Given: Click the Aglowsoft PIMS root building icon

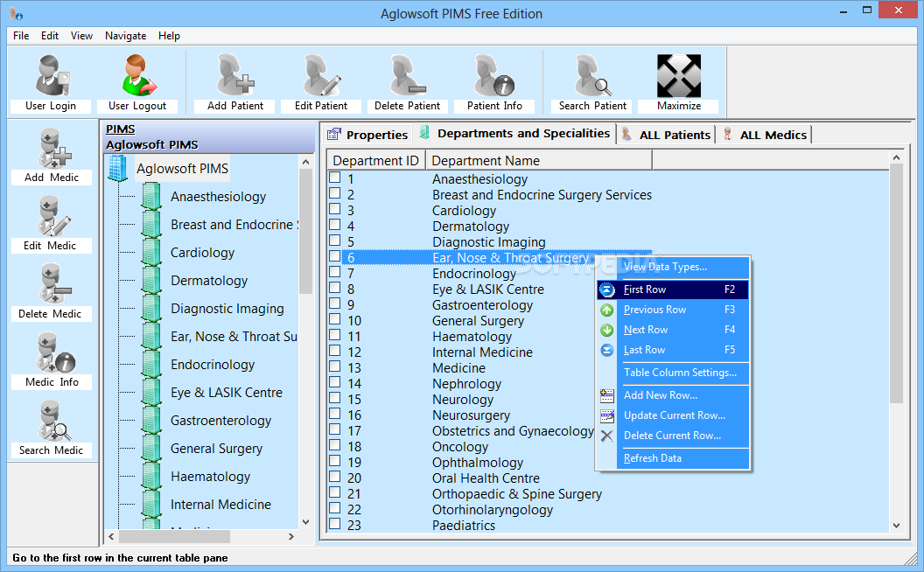Looking at the screenshot, I should pos(118,169).
